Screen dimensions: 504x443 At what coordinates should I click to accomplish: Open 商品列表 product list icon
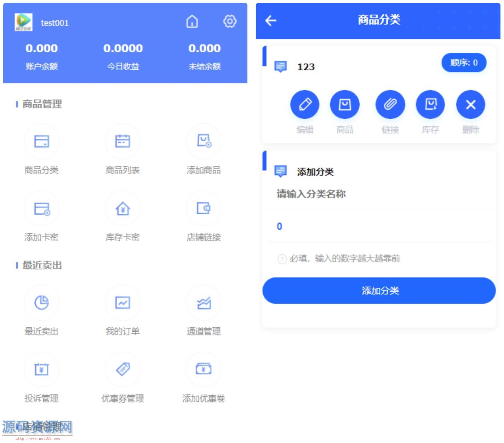point(122,141)
